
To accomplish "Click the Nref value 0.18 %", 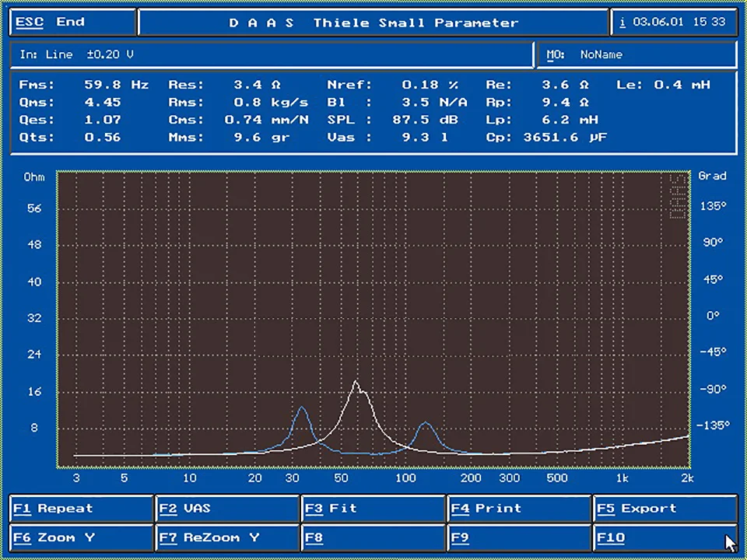I will pyautogui.click(x=430, y=86).
